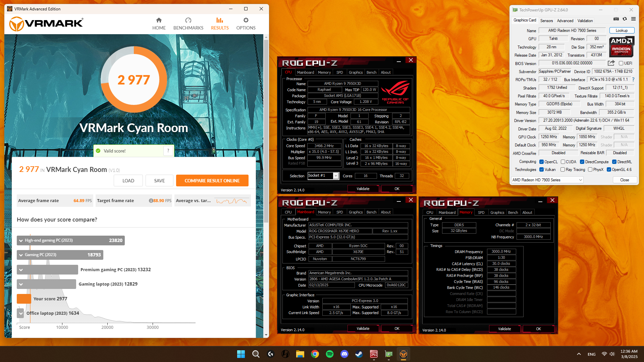This screenshot has height=362, width=644.
Task: Click the valid score question mark help icon
Action: point(168,151)
